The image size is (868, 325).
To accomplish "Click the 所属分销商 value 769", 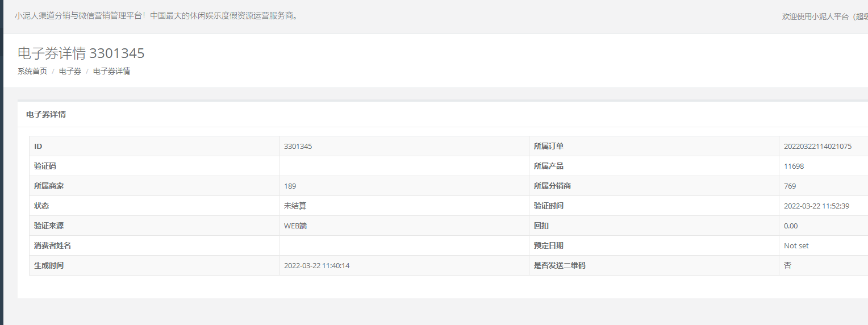I will [790, 186].
